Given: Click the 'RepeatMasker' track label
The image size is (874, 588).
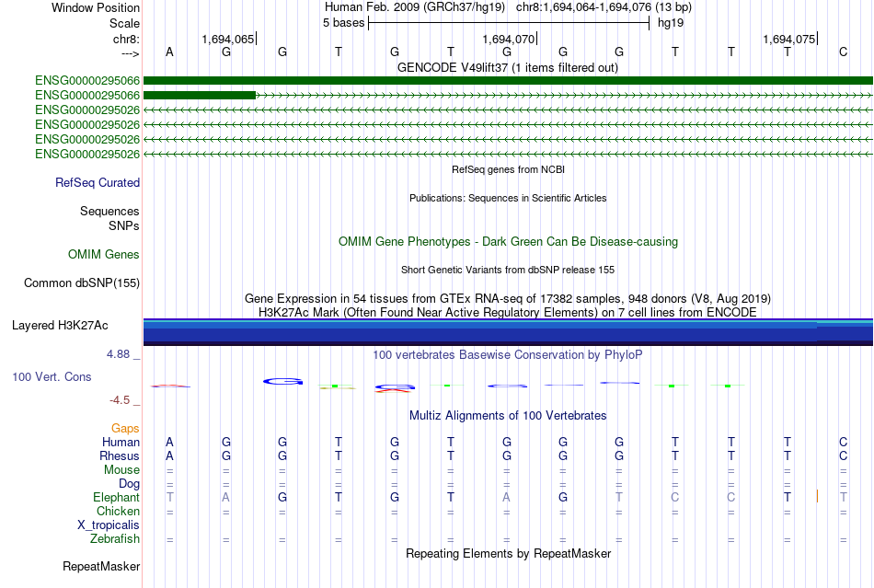Looking at the screenshot, I should pos(101,567).
